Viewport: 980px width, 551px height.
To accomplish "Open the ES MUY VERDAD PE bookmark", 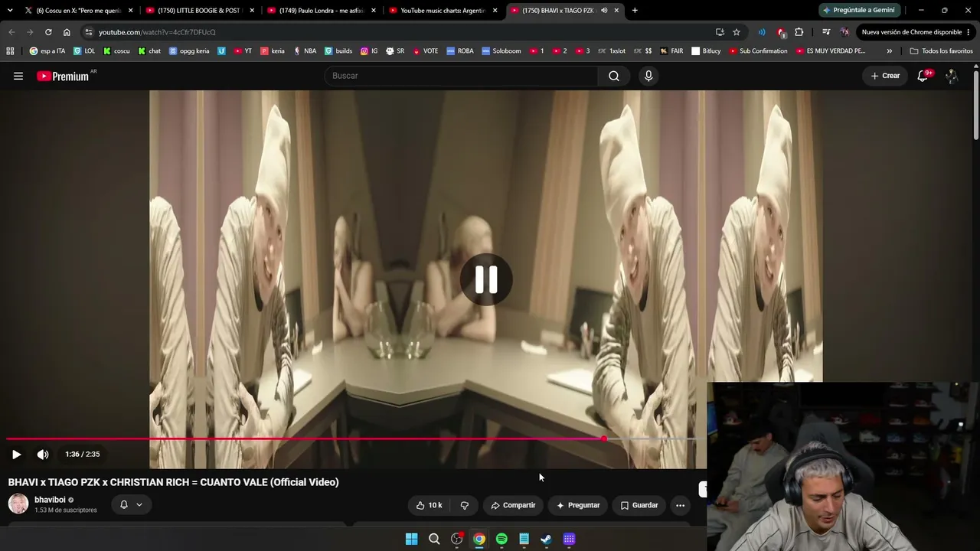I will pyautogui.click(x=830, y=51).
